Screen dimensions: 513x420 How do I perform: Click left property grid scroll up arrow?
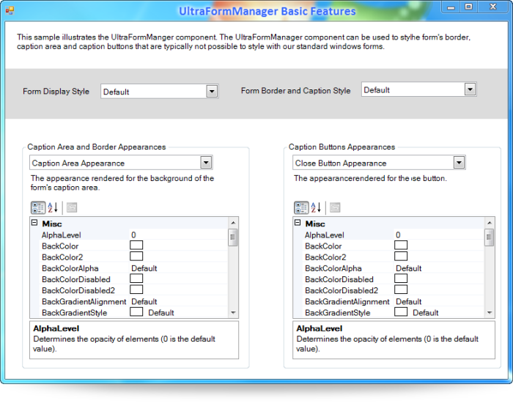click(233, 223)
